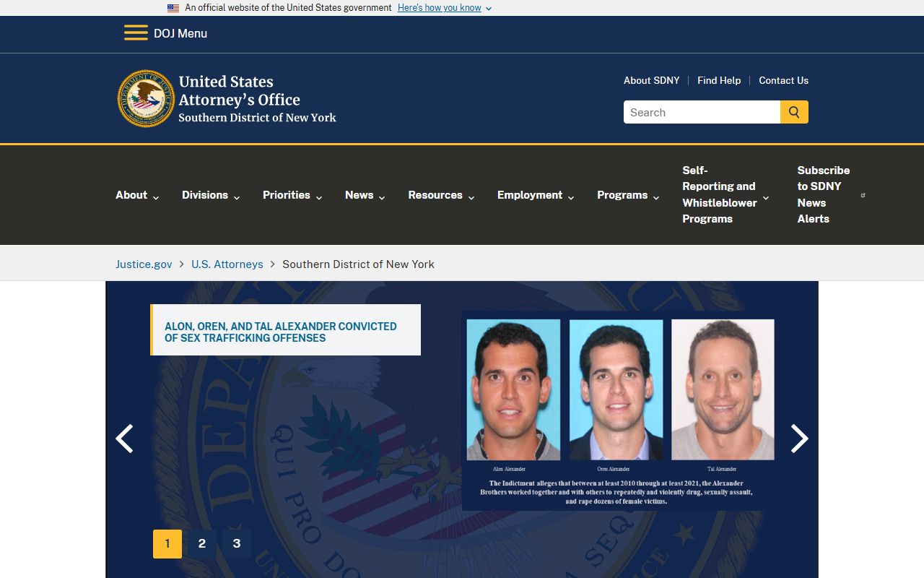The width and height of the screenshot is (924, 578).
Task: Go to previous slide with left arrow
Action: [125, 439]
